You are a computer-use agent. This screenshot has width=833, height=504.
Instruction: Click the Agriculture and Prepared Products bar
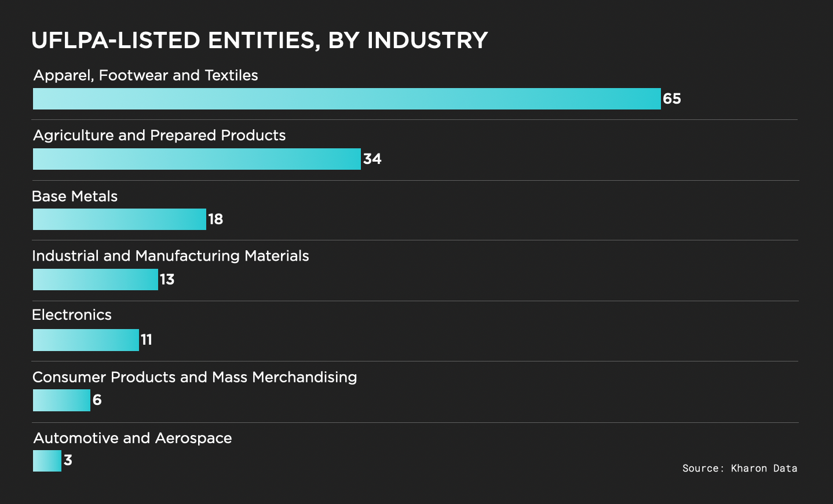click(x=196, y=159)
